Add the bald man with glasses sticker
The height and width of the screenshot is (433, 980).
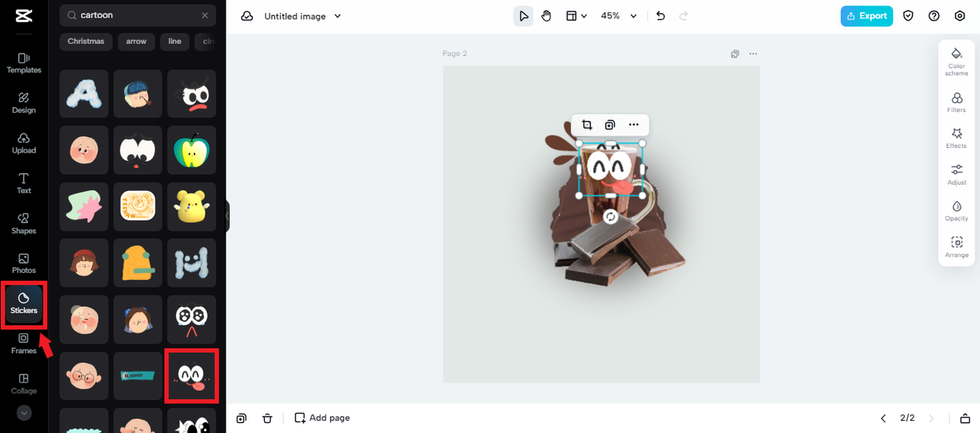[83, 376]
